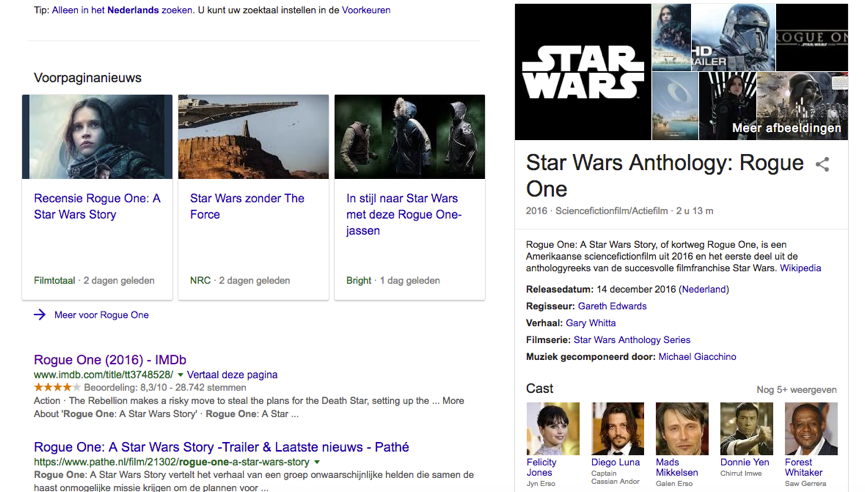Click the share icon beside the movie title
865x492 pixels.
(x=822, y=164)
